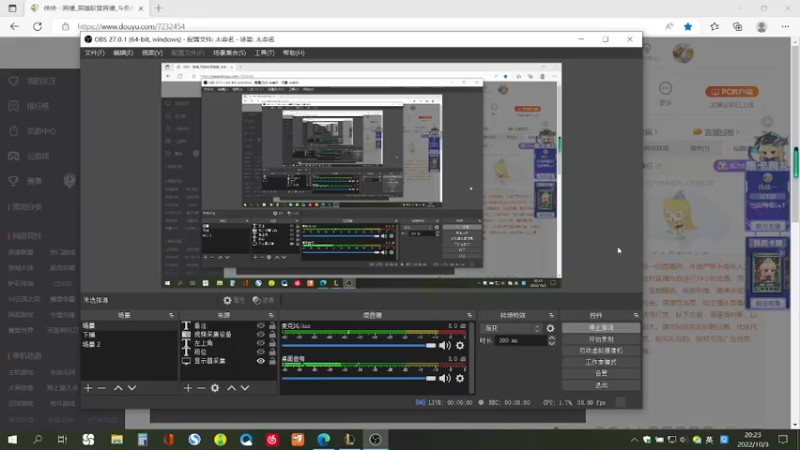Click the browser address bar URL
This screenshot has width=800, height=450.
[x=131, y=27]
